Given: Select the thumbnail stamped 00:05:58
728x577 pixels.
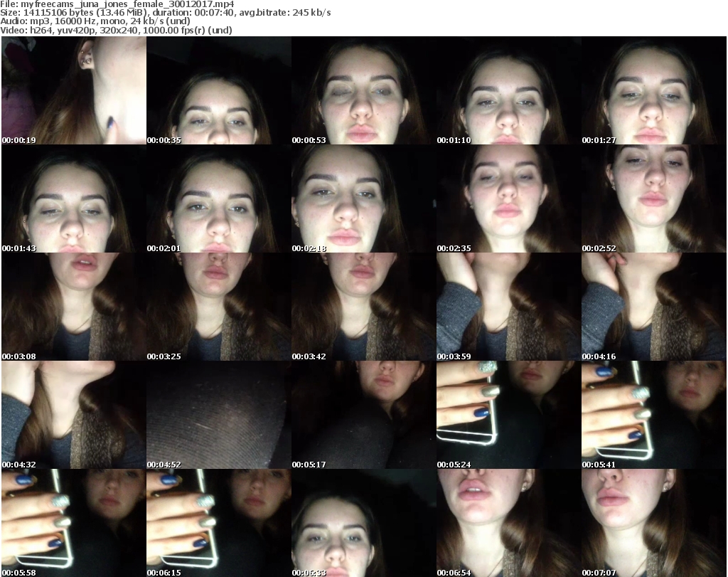Looking at the screenshot, I should [x=74, y=523].
